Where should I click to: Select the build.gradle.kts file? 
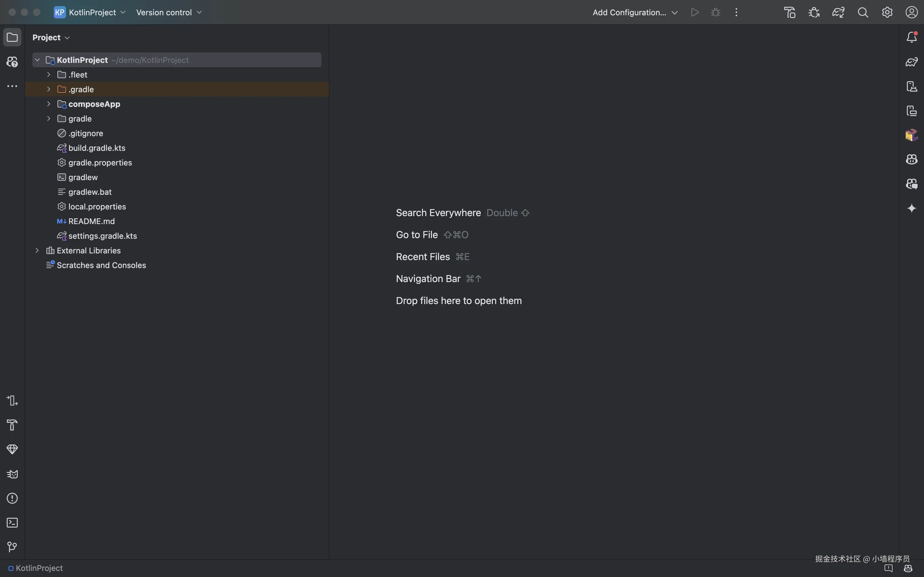click(x=97, y=148)
